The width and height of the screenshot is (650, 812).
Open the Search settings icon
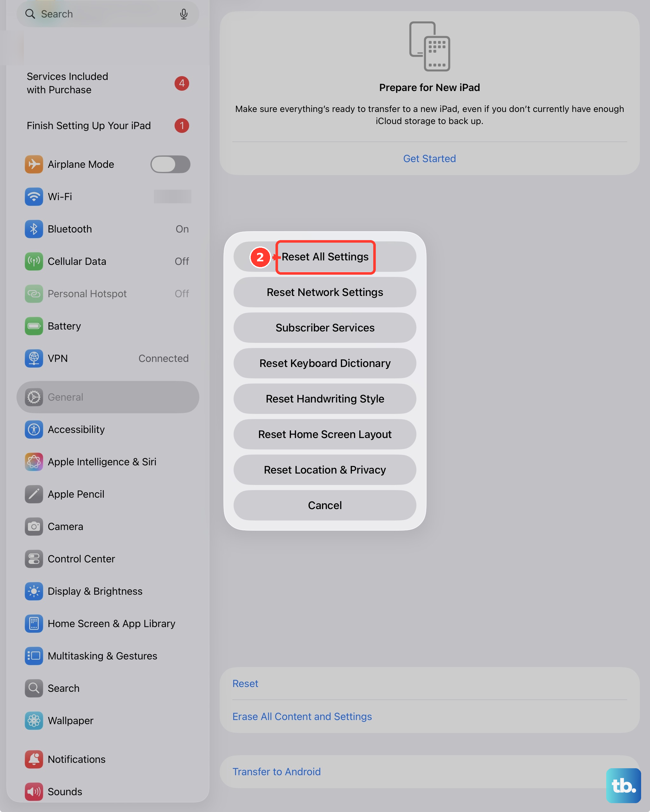tap(34, 689)
